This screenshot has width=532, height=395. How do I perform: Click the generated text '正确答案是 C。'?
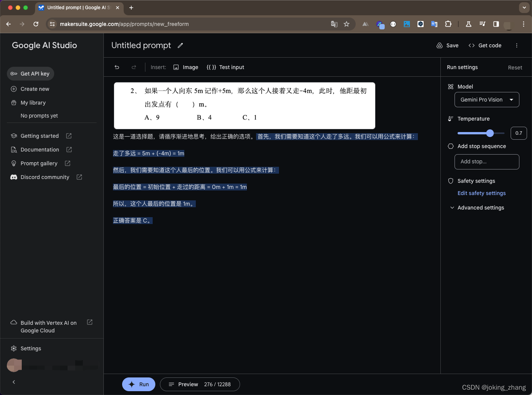(132, 221)
